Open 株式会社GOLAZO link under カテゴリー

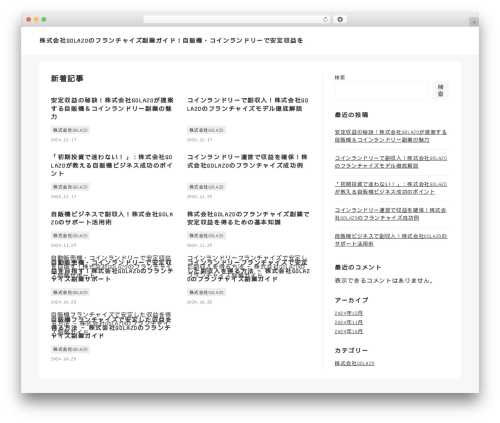click(354, 363)
